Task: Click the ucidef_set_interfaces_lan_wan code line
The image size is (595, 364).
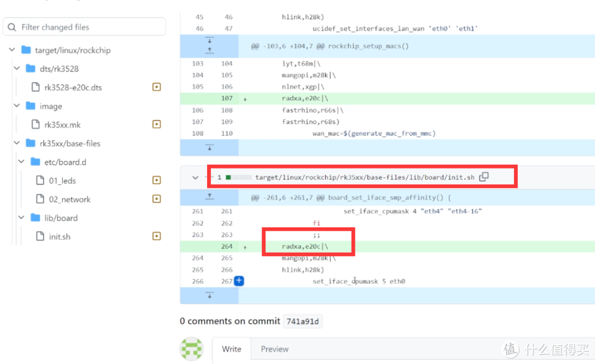Action: pos(395,29)
